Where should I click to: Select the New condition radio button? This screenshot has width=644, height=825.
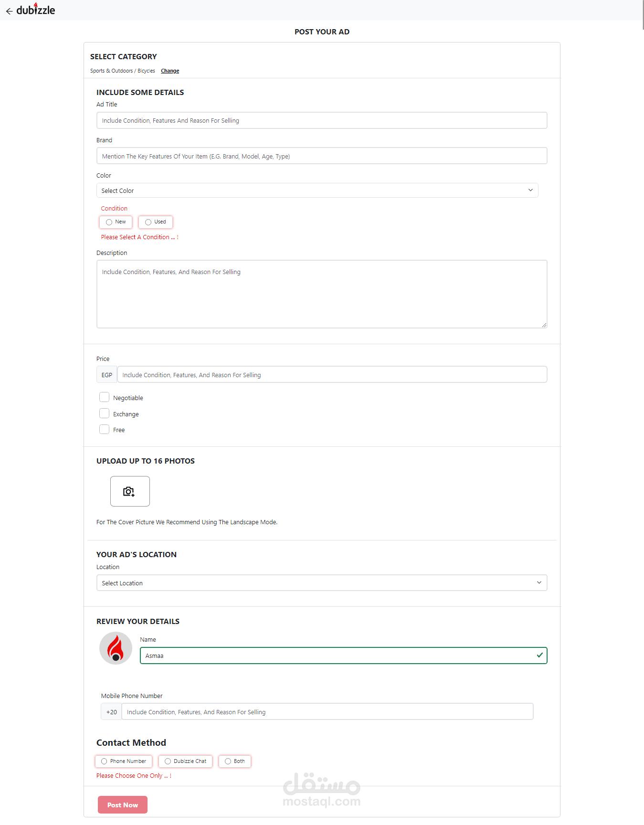pos(109,222)
